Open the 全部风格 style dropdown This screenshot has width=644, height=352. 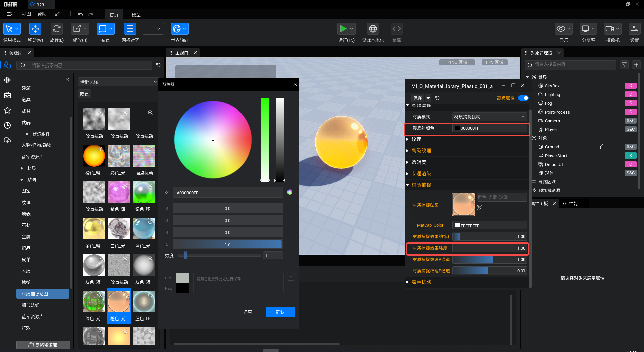(x=118, y=82)
